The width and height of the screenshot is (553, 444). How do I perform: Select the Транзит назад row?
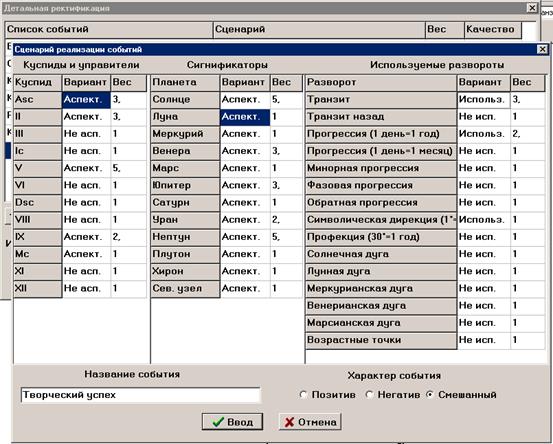point(381,117)
